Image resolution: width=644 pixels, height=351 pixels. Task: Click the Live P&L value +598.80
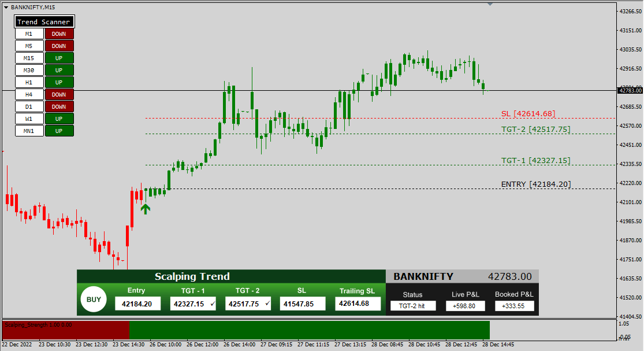(466, 306)
